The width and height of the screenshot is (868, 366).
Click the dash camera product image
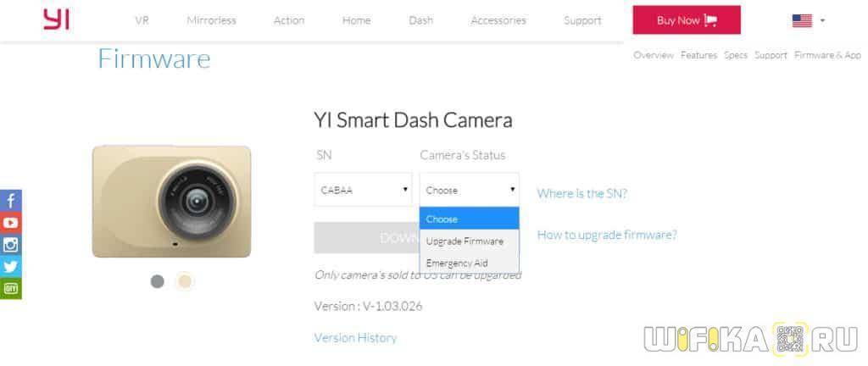pos(172,202)
